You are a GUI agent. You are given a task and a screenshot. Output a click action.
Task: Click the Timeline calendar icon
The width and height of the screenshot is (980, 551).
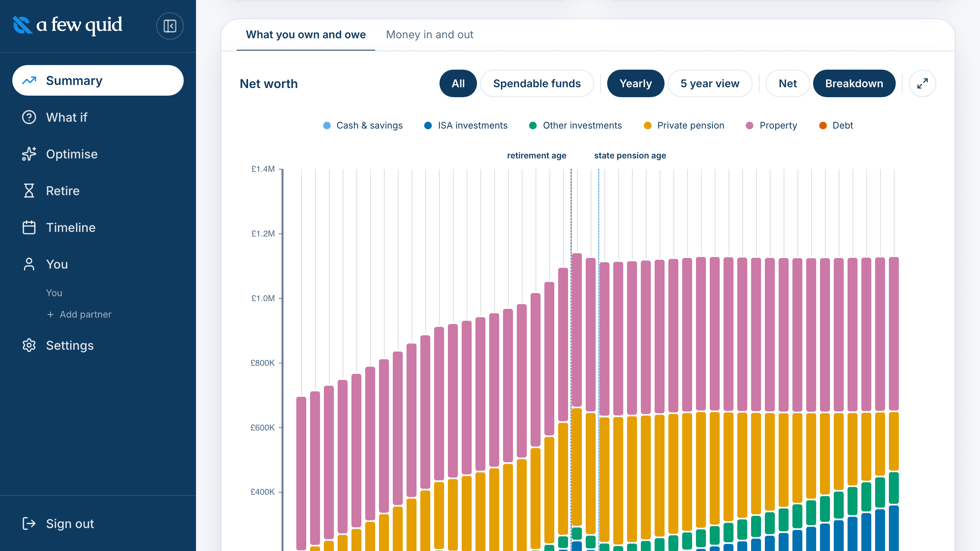point(29,227)
